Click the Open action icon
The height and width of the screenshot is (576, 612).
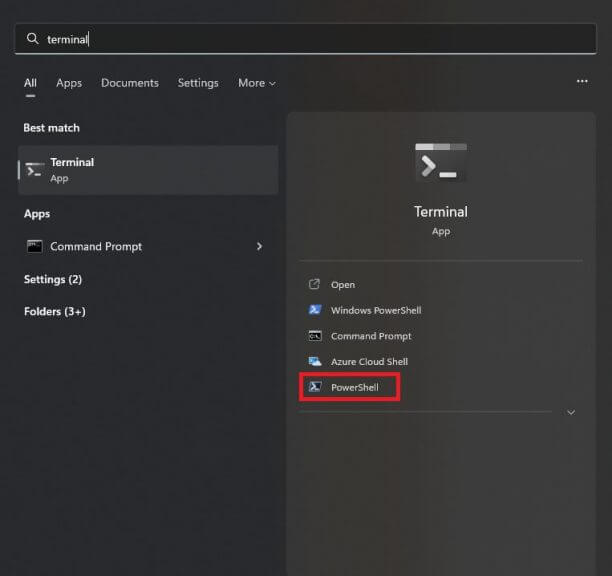(314, 284)
